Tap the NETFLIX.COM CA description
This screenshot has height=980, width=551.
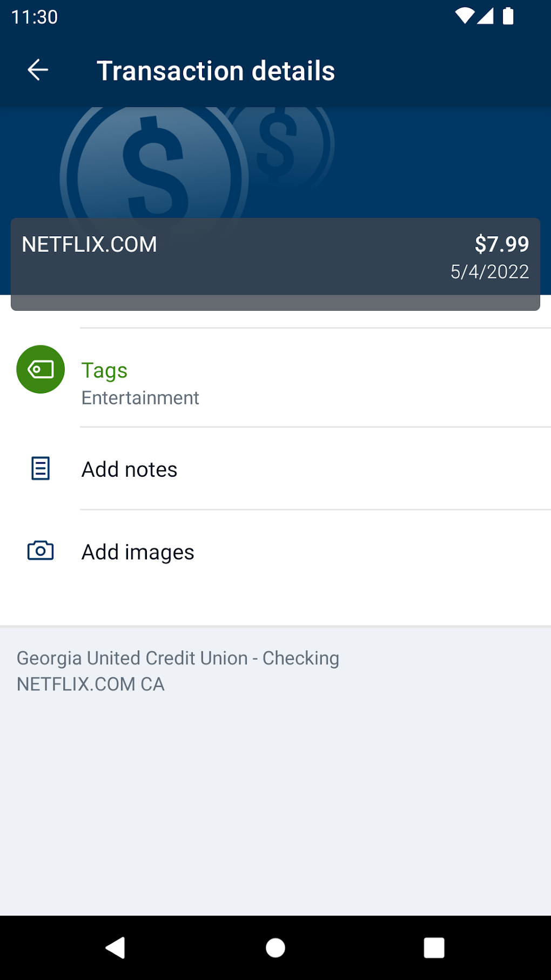coord(91,684)
